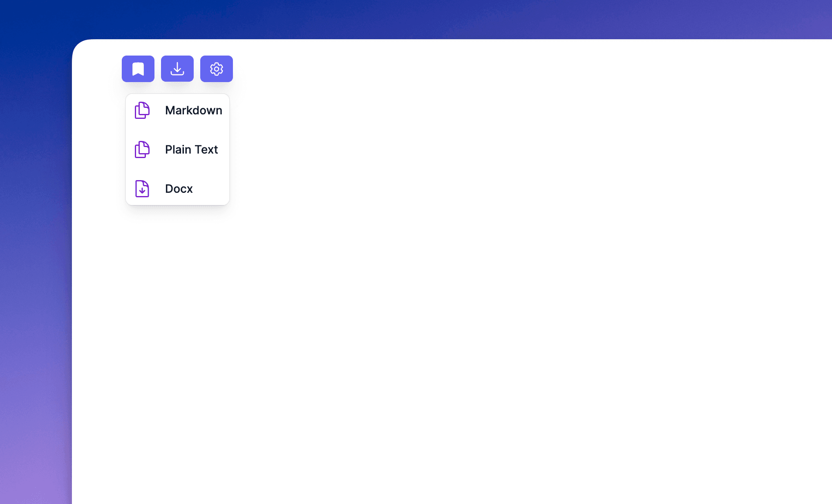Click the copy icon beside Markdown
Screen dimensions: 832x504
coord(142,110)
